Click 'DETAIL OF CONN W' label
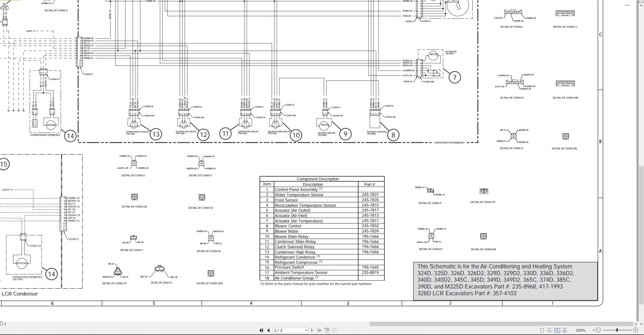Viewport: 644px width, 335px height. pyautogui.click(x=209, y=251)
